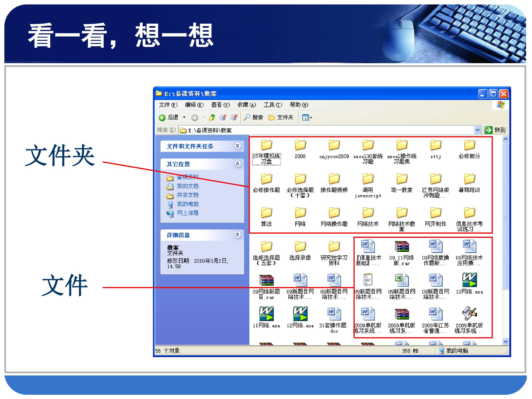Toggle the Folders pane button
This screenshot has width=532, height=399.
coord(281,118)
